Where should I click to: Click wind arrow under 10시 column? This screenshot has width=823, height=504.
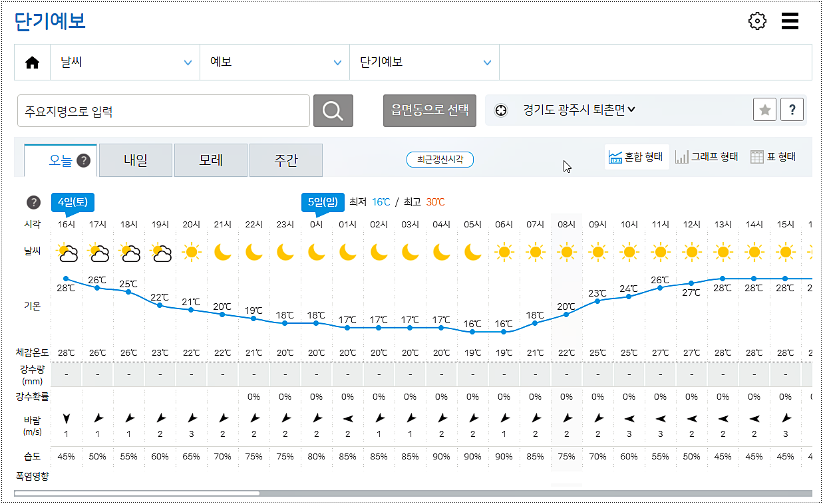tap(629, 418)
